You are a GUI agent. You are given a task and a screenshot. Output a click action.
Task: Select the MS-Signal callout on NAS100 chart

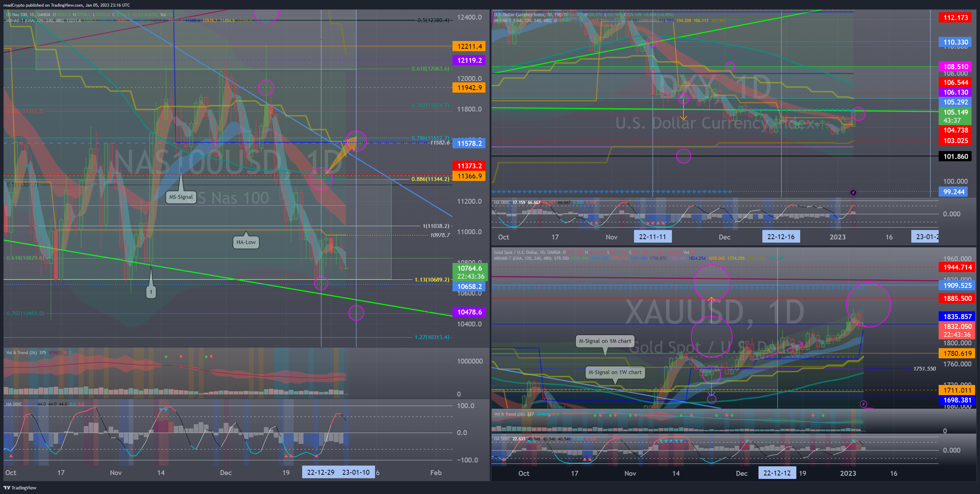click(x=181, y=197)
